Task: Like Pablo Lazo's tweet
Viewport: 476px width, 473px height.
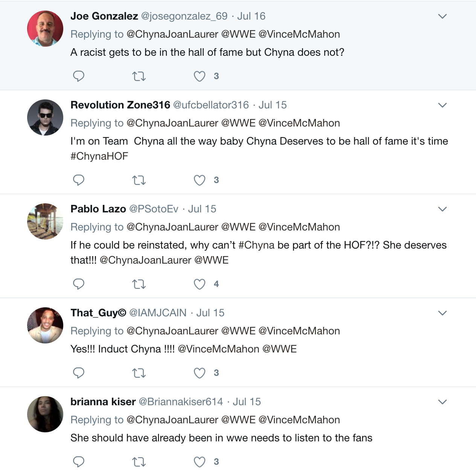Action: pos(200,284)
